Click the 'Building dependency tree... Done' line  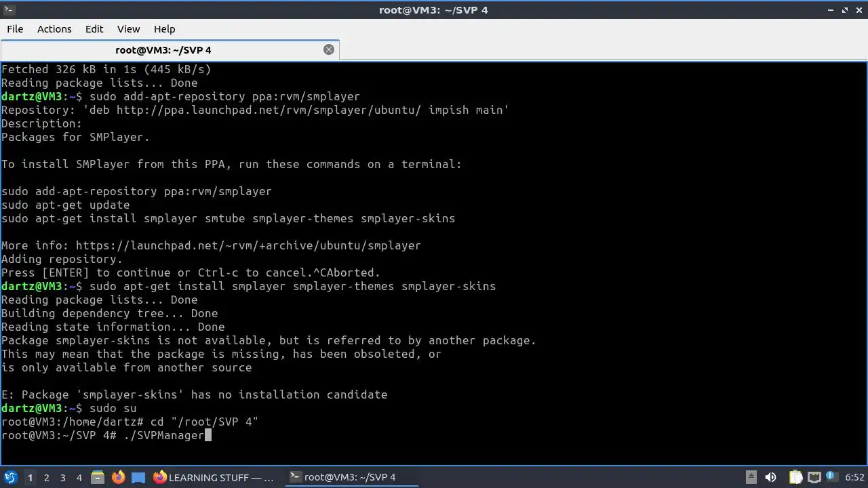[110, 314]
